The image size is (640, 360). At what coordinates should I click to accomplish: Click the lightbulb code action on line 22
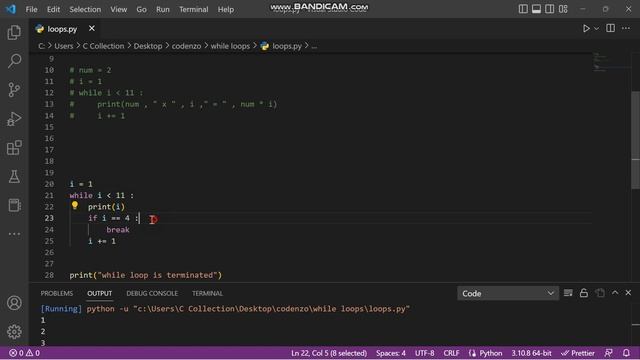[x=75, y=206]
